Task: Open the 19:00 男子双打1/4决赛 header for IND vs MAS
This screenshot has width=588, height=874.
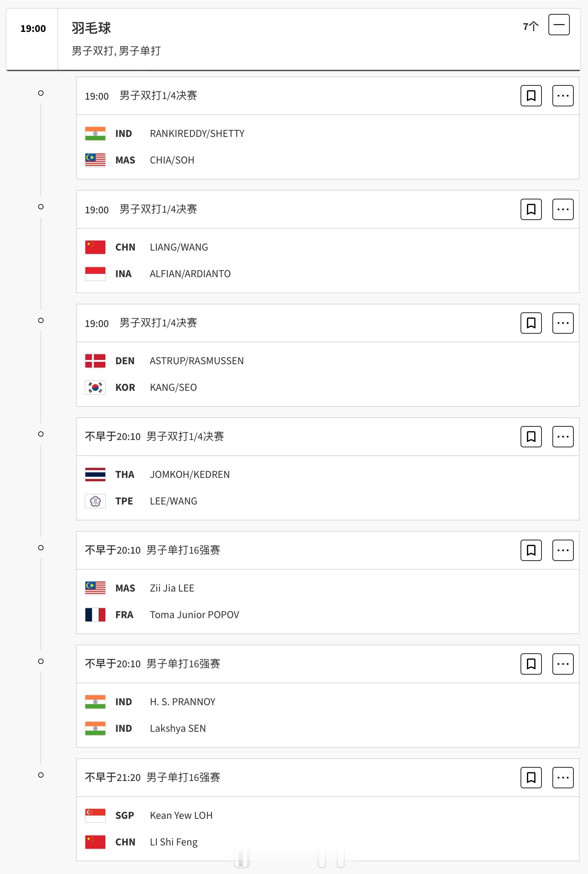Action: click(x=141, y=96)
